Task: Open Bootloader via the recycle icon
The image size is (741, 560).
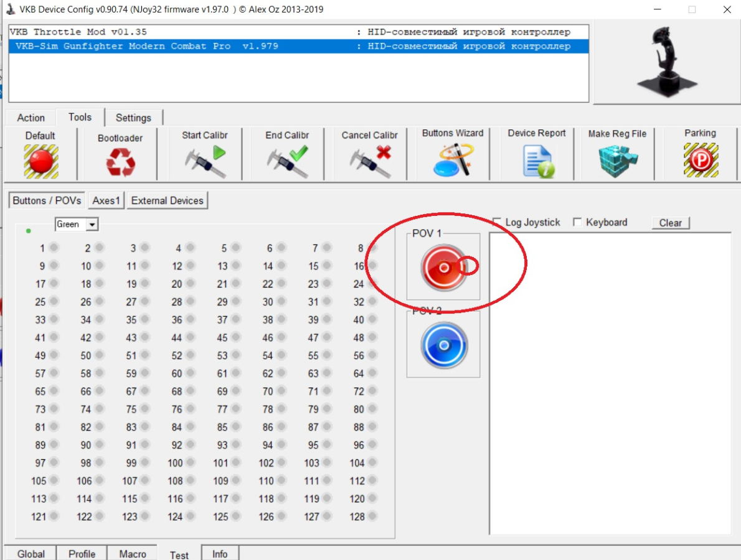Action: (x=120, y=162)
